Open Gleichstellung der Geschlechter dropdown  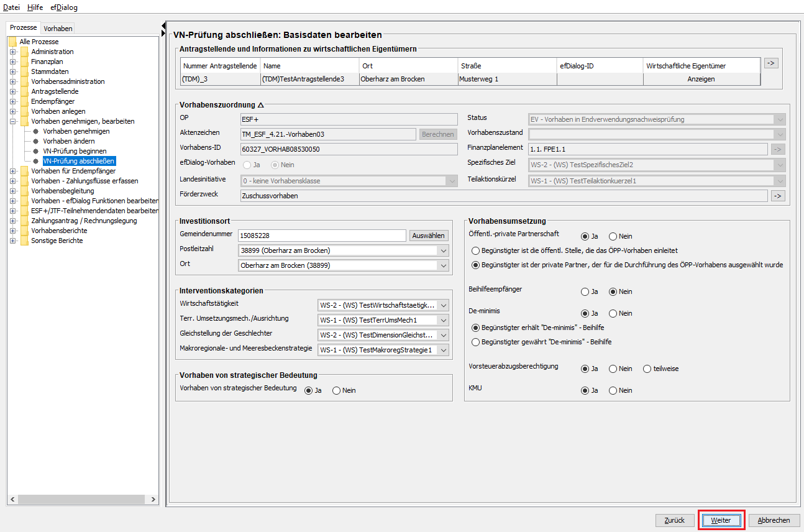tap(442, 335)
